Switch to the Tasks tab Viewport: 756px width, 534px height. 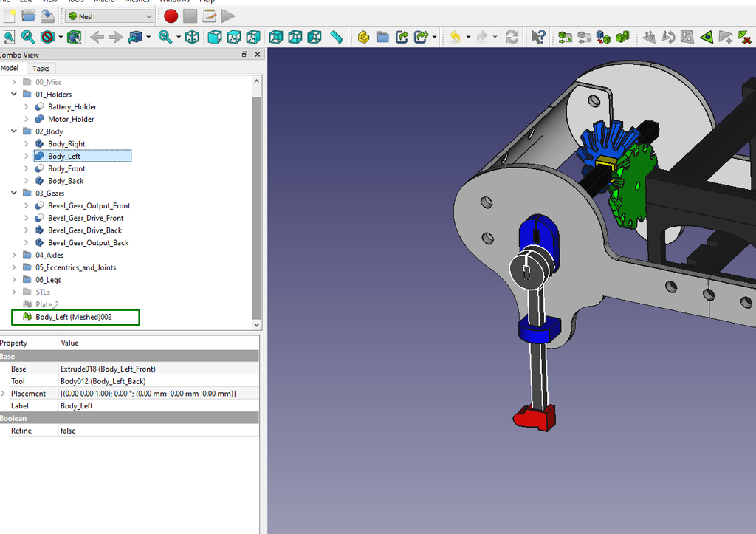tap(41, 68)
